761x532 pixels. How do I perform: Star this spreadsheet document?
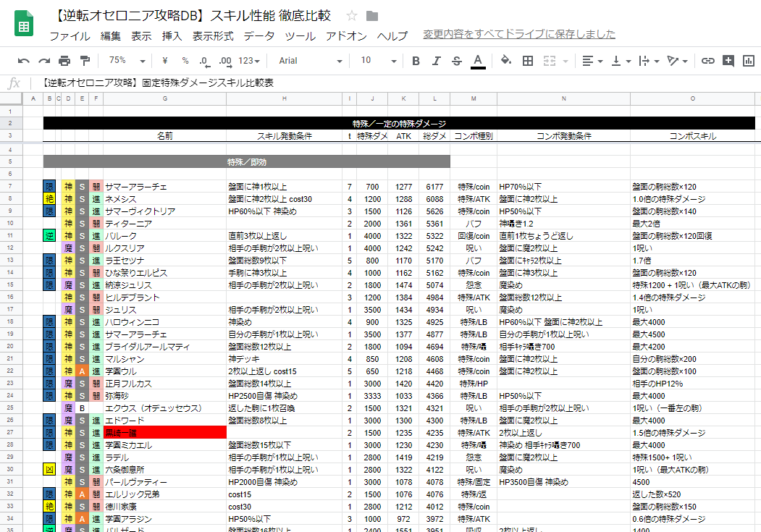point(352,16)
